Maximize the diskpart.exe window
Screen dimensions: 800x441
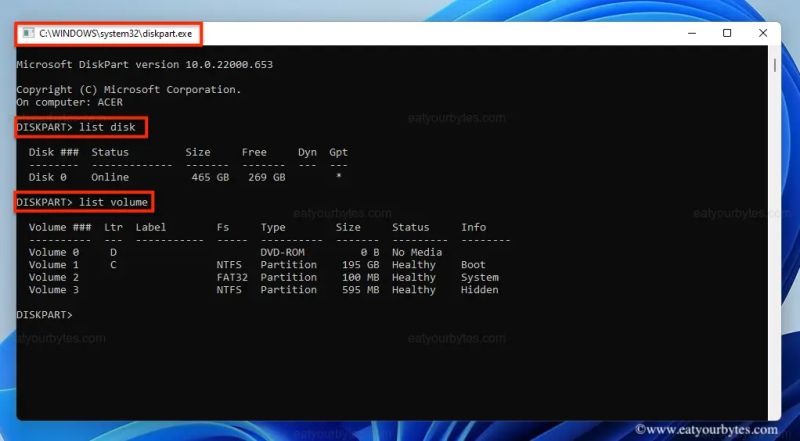727,33
